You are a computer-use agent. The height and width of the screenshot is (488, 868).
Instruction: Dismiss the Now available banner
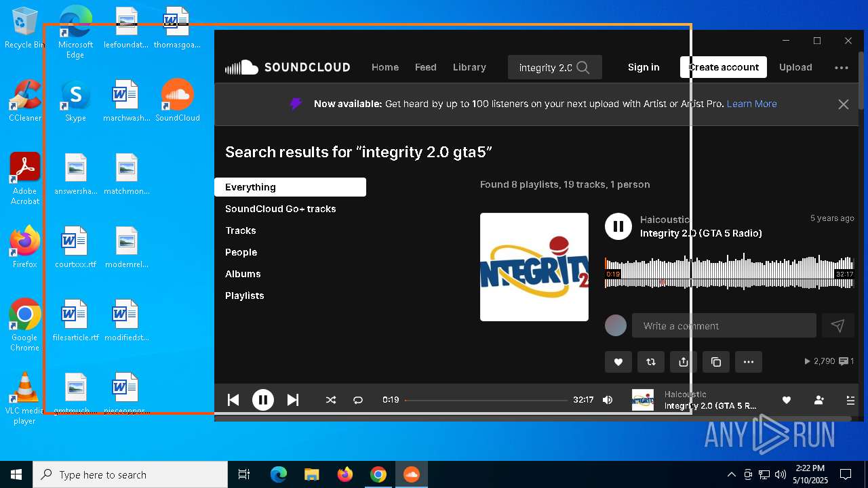844,104
